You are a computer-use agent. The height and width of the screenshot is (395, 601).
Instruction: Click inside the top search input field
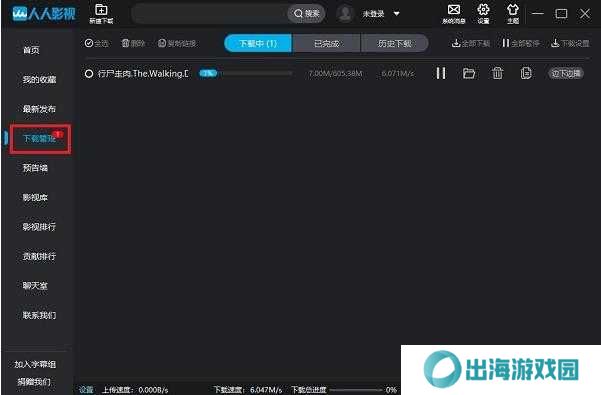tap(210, 14)
